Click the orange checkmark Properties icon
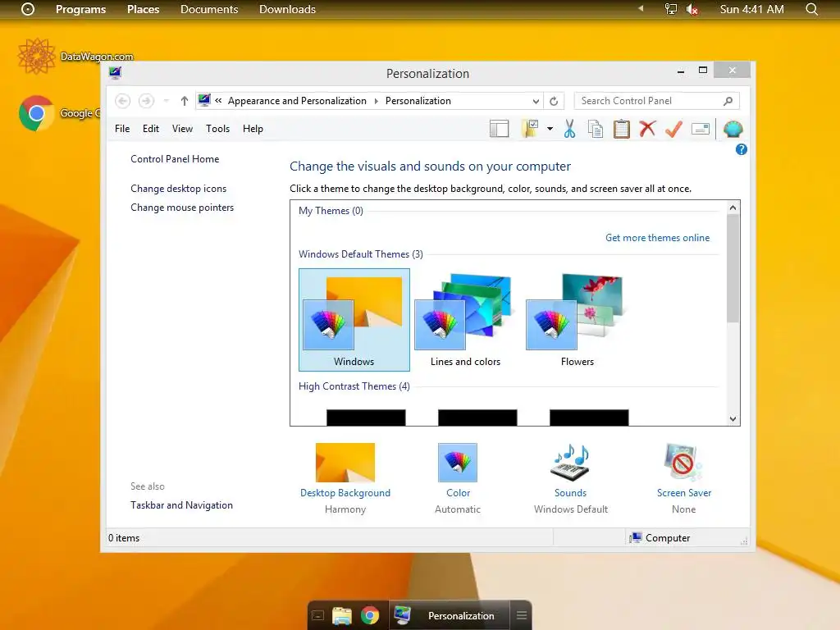 click(674, 129)
